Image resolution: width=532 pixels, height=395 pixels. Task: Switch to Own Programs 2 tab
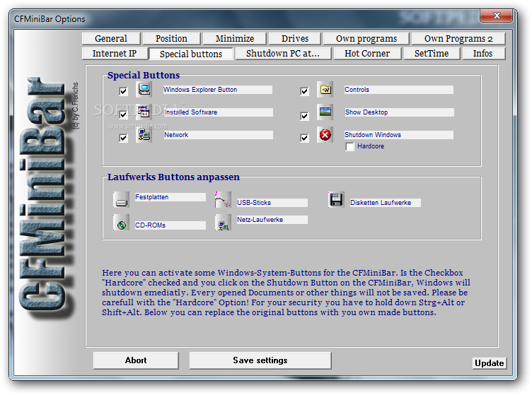458,39
